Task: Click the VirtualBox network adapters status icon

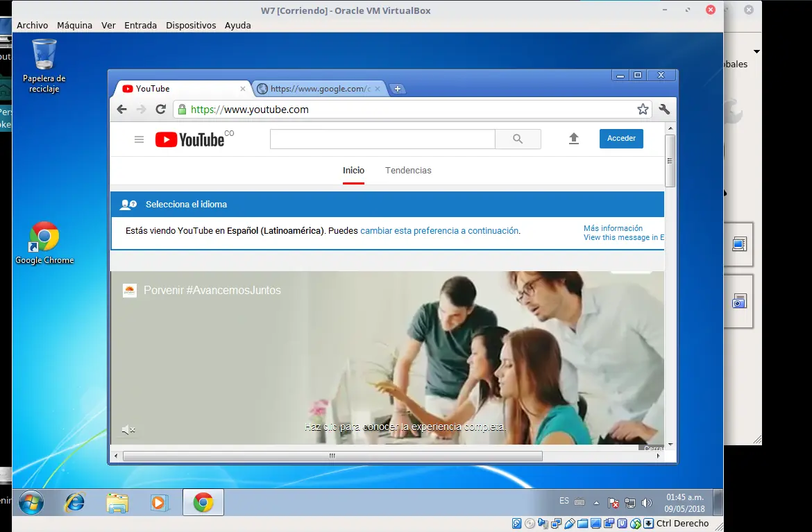Action: pyautogui.click(x=556, y=524)
